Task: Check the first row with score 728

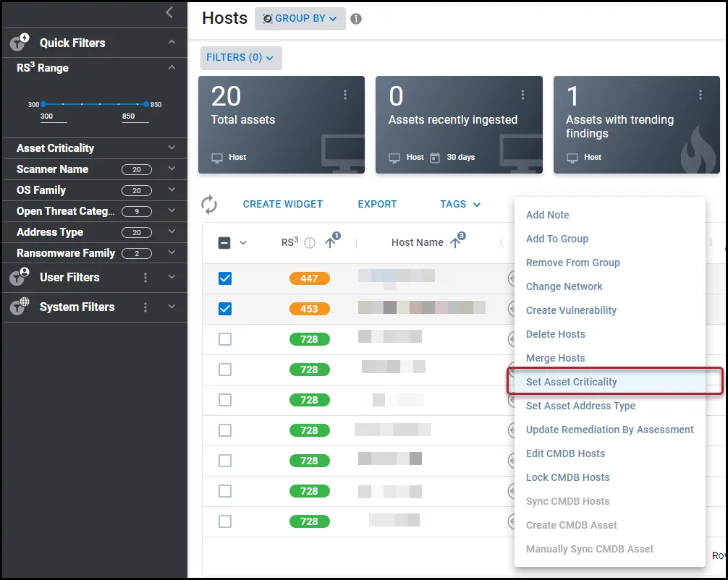Action: 225,339
